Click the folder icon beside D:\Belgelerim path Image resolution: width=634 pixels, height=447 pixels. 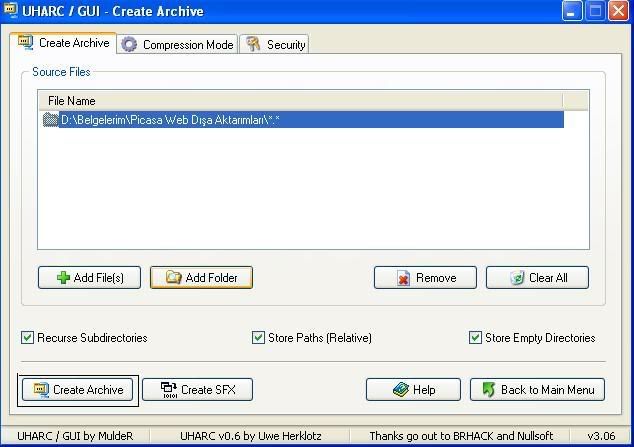point(51,120)
